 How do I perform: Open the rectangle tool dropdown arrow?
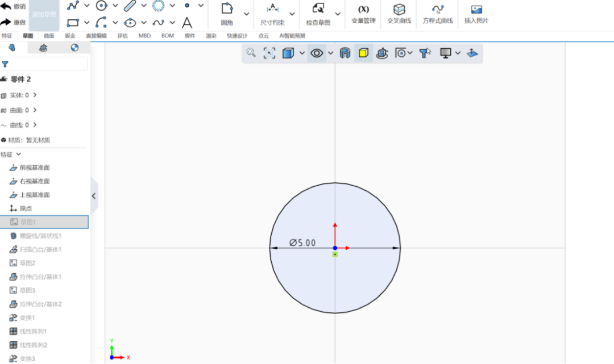(x=87, y=23)
